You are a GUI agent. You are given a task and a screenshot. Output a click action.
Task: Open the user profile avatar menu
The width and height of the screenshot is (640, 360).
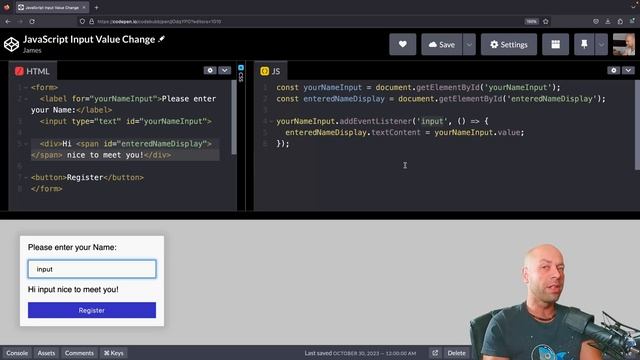[x=624, y=44]
